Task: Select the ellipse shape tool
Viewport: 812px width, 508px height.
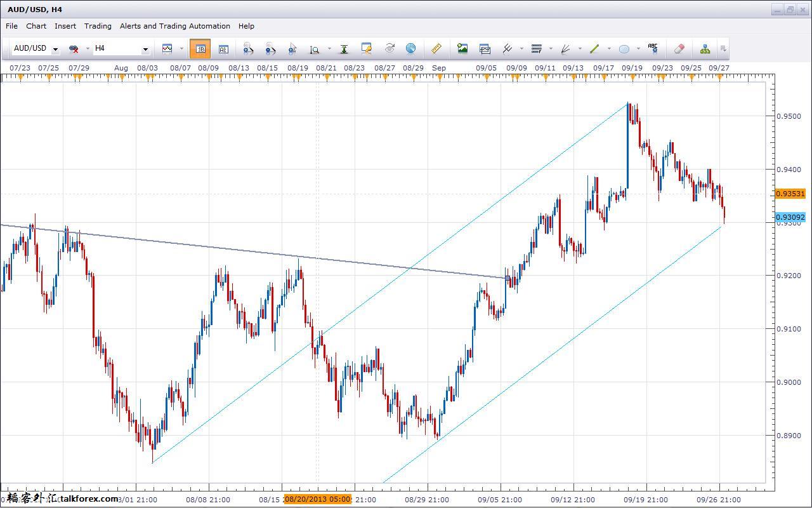Action: coord(624,49)
